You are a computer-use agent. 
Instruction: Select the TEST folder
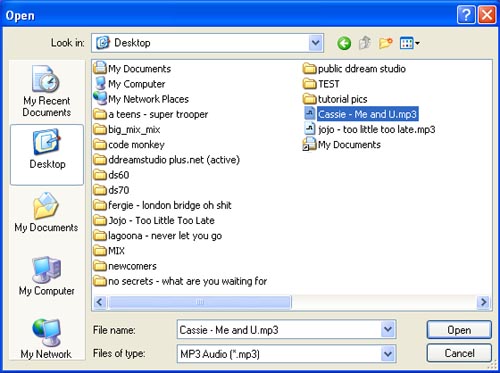[x=321, y=84]
